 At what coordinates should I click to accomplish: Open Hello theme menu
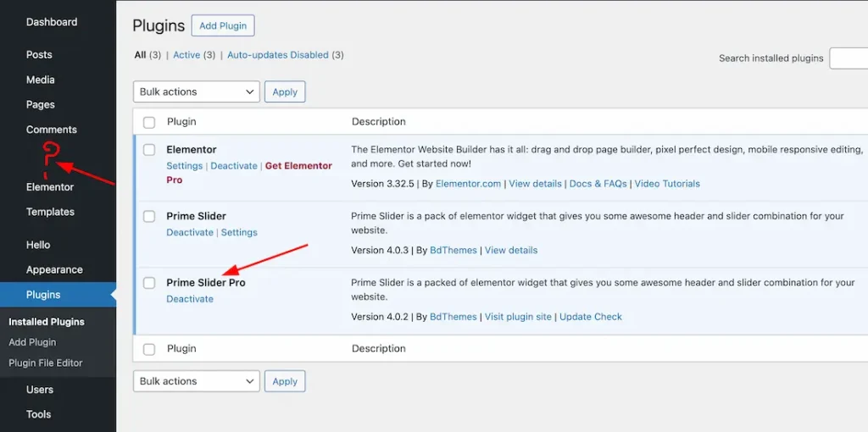[38, 245]
